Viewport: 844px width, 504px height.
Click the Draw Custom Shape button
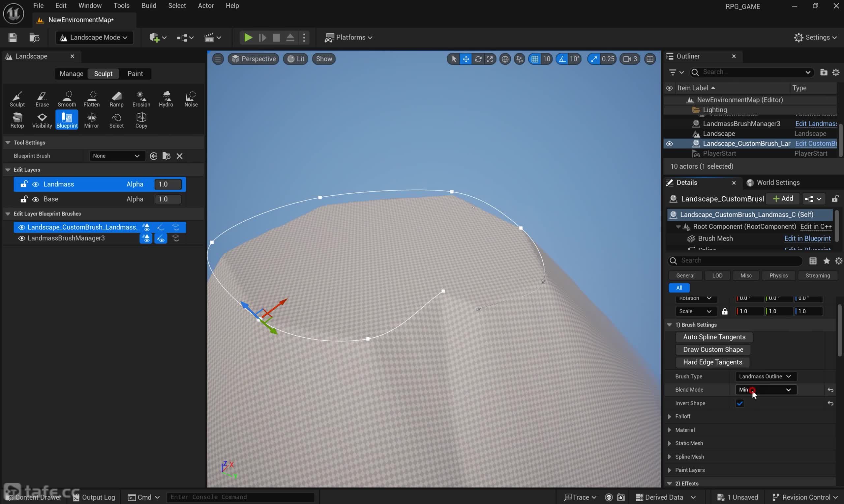713,350
